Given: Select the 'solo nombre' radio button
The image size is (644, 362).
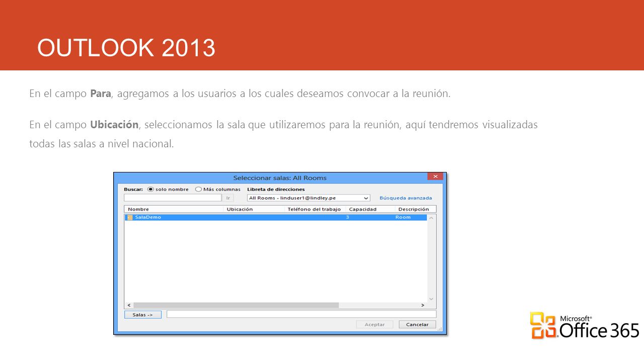Looking at the screenshot, I should 150,190.
